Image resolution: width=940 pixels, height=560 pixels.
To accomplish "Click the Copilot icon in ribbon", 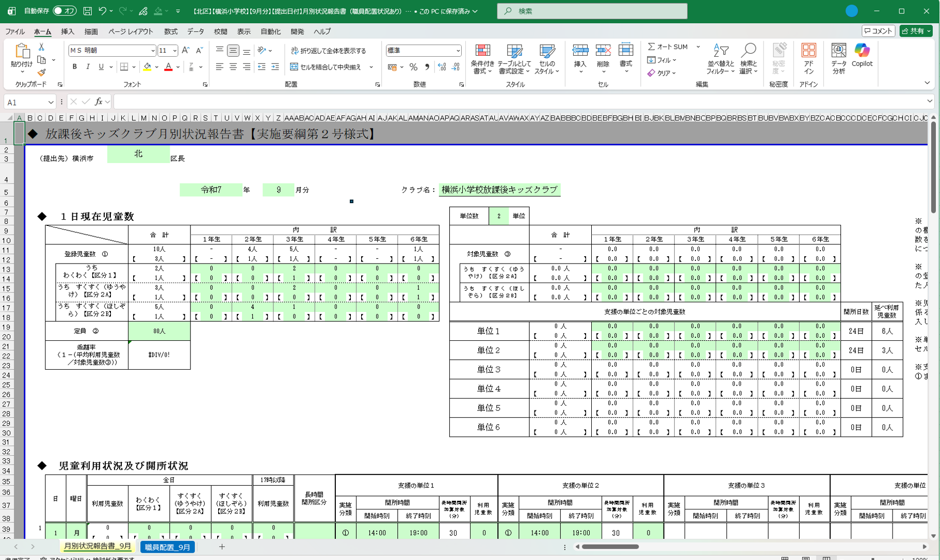I will click(x=862, y=56).
